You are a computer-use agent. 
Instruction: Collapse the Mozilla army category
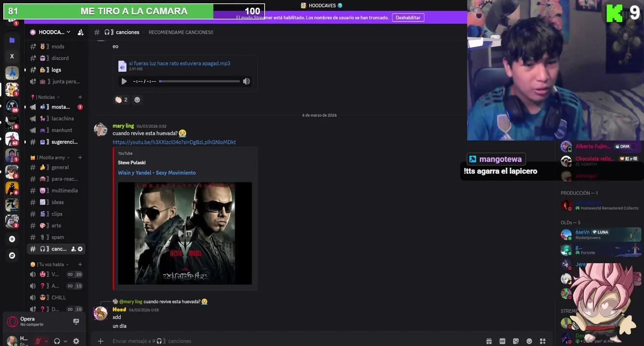point(50,158)
